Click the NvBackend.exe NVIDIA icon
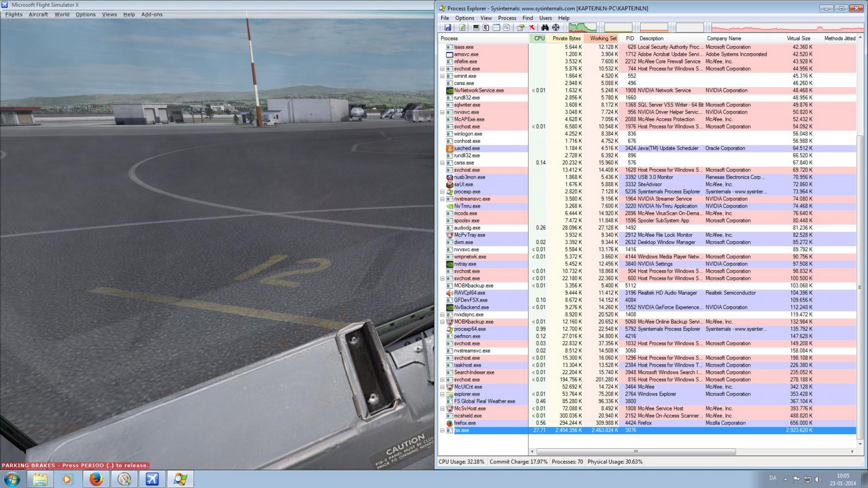This screenshot has height=488, width=868. [x=450, y=307]
